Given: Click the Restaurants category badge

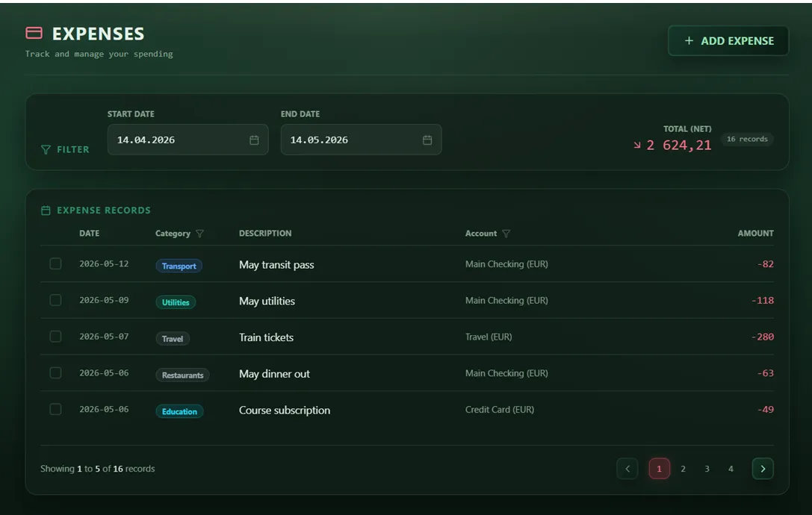Looking at the screenshot, I should (182, 375).
